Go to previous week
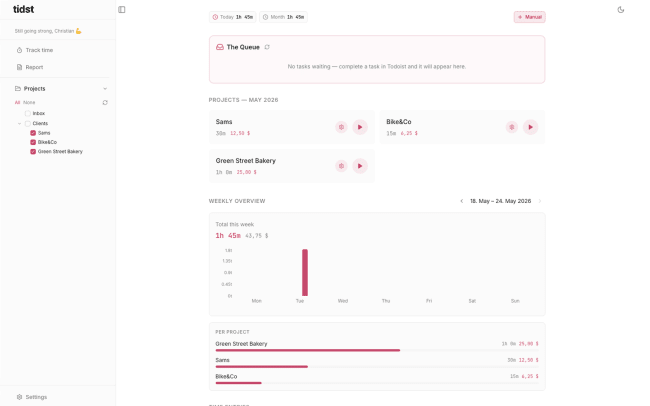The image size is (650, 406). pos(461,201)
